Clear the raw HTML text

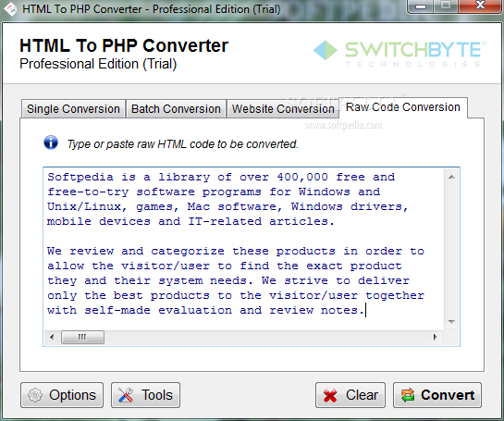(x=350, y=395)
